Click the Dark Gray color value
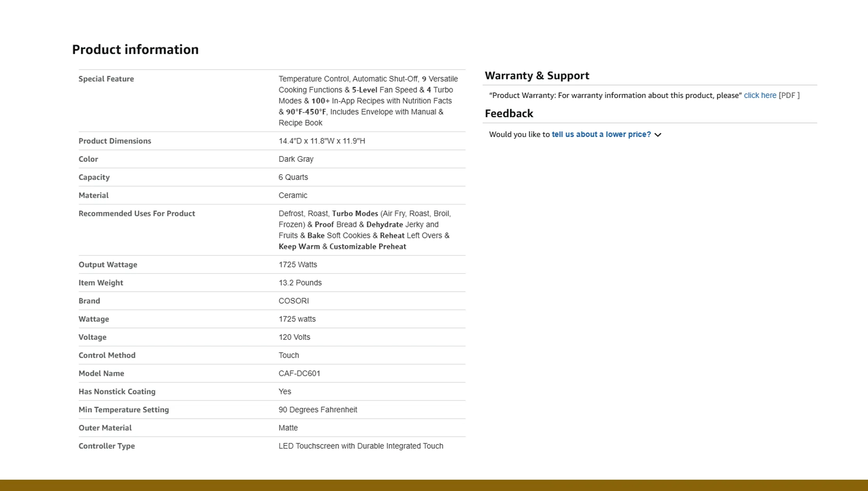868x491 pixels. (x=296, y=159)
